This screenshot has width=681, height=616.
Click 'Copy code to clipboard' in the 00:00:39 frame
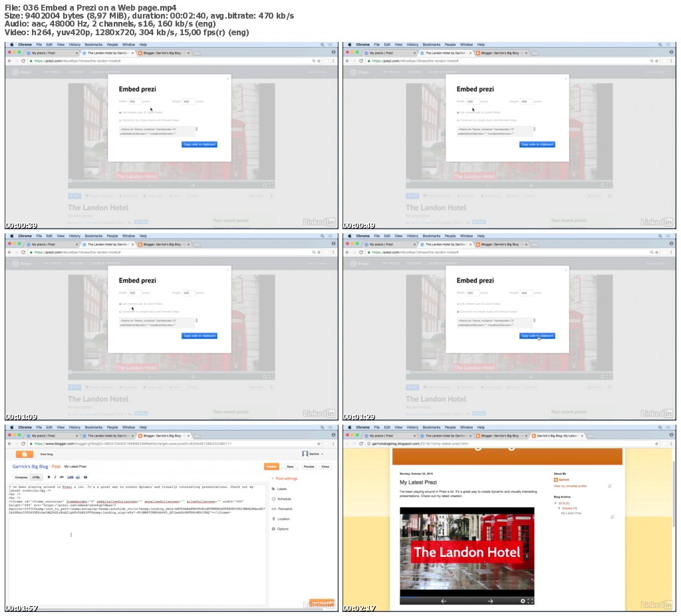(x=200, y=144)
